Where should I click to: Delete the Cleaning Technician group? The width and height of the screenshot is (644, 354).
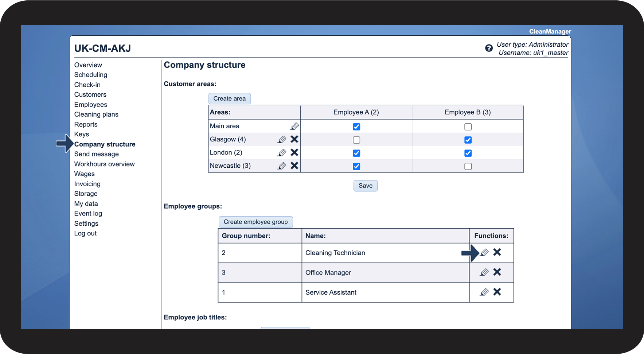point(497,252)
